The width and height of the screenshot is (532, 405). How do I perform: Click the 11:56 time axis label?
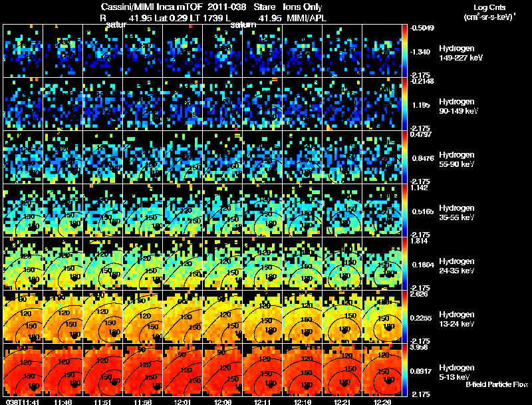[x=143, y=402]
